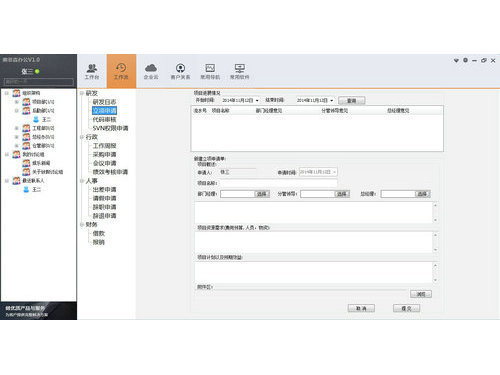Click 选择 button for 部门经理
Image resolution: width=500 pixels, height=375 pixels.
(262, 194)
